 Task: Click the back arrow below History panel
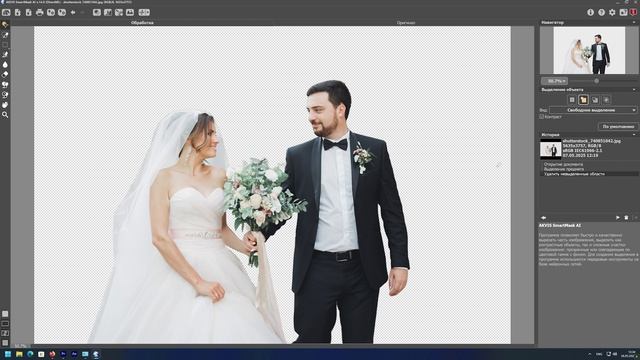(544, 218)
